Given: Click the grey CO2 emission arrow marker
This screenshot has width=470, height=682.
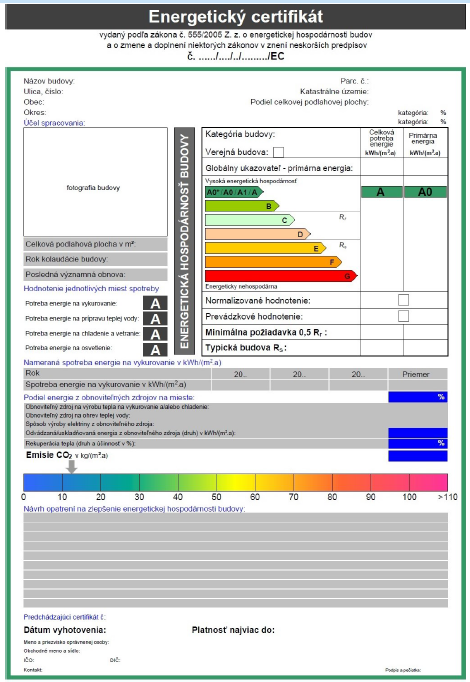Looking at the screenshot, I should click(72, 466).
